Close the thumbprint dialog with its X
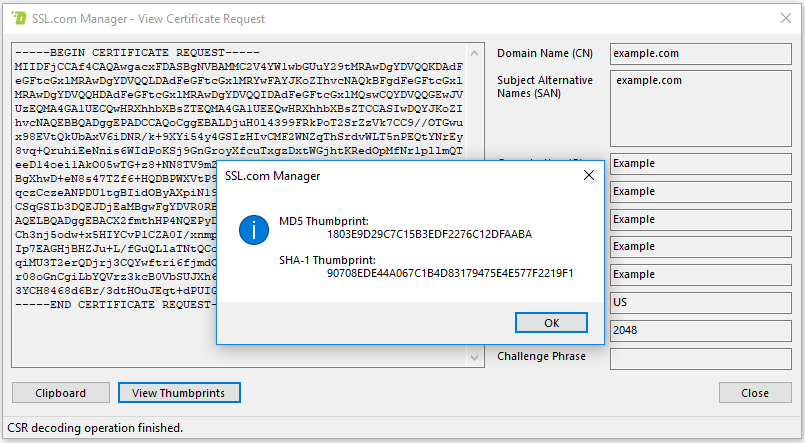805x443 pixels. (x=589, y=176)
